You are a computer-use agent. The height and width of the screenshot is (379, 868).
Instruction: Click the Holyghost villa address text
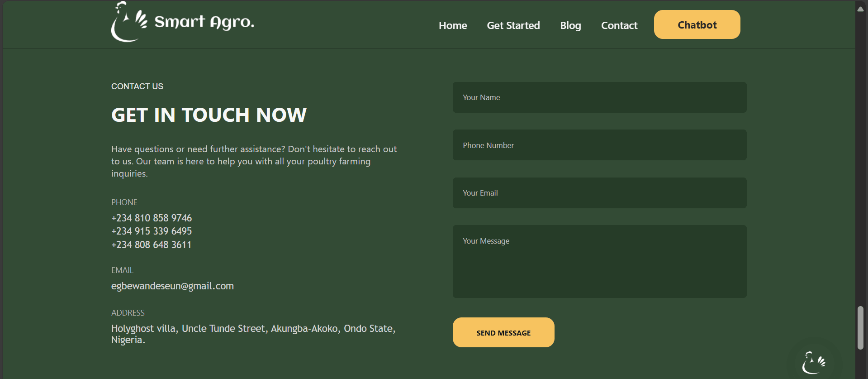tap(253, 334)
